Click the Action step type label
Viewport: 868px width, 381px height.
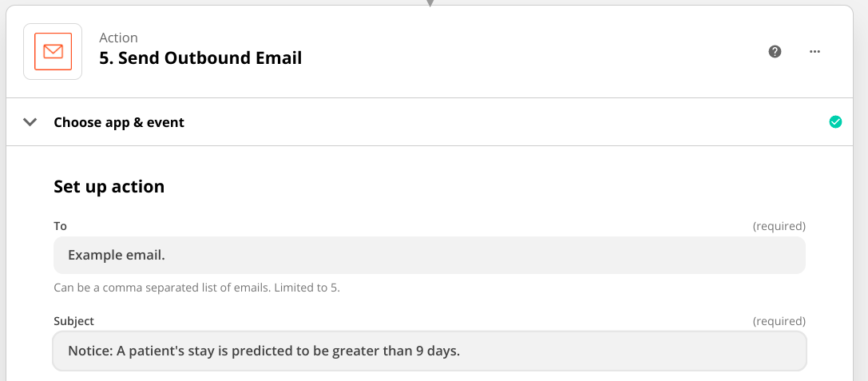click(x=118, y=38)
